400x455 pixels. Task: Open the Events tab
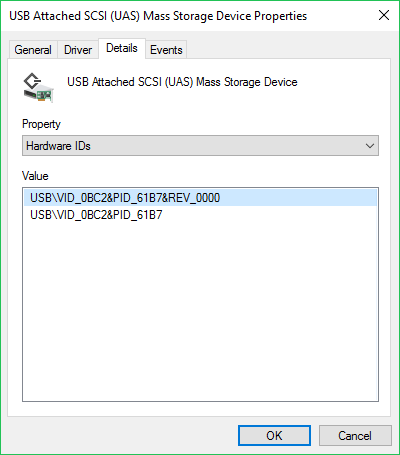(166, 50)
